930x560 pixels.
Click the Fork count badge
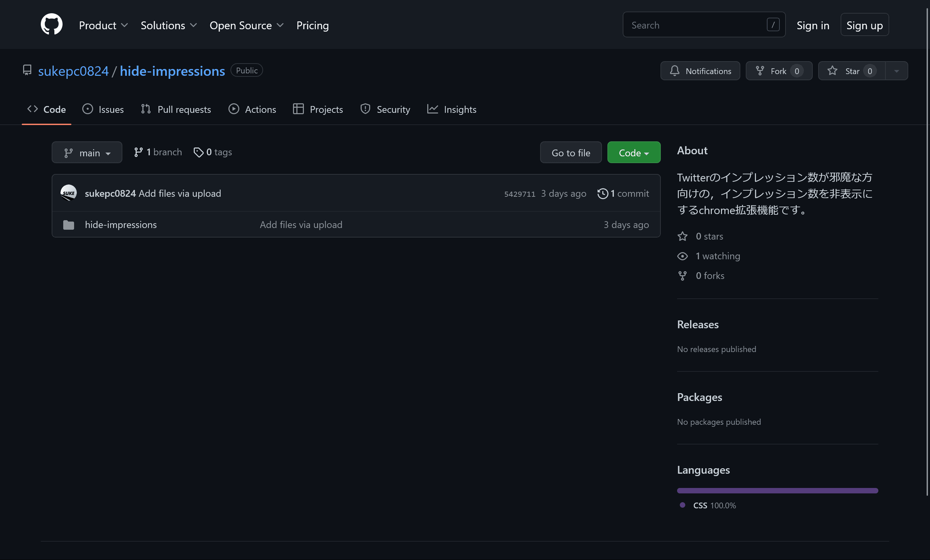click(x=797, y=71)
